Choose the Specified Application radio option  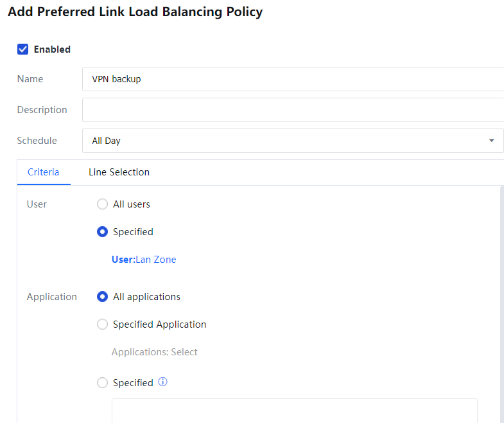coord(102,324)
